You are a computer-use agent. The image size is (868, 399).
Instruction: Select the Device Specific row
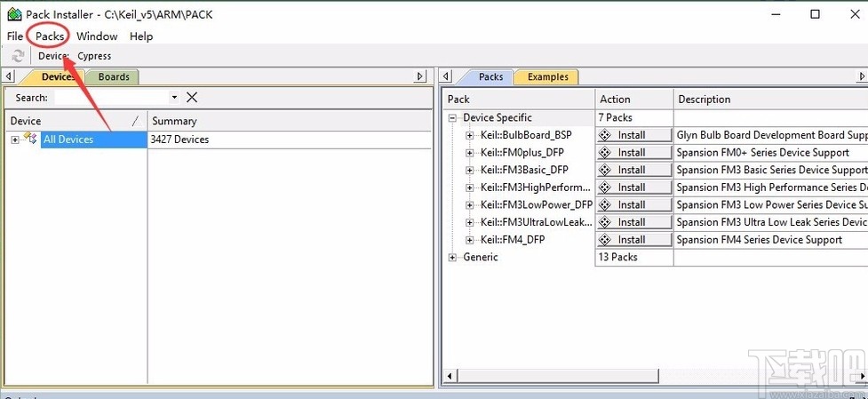coord(498,118)
